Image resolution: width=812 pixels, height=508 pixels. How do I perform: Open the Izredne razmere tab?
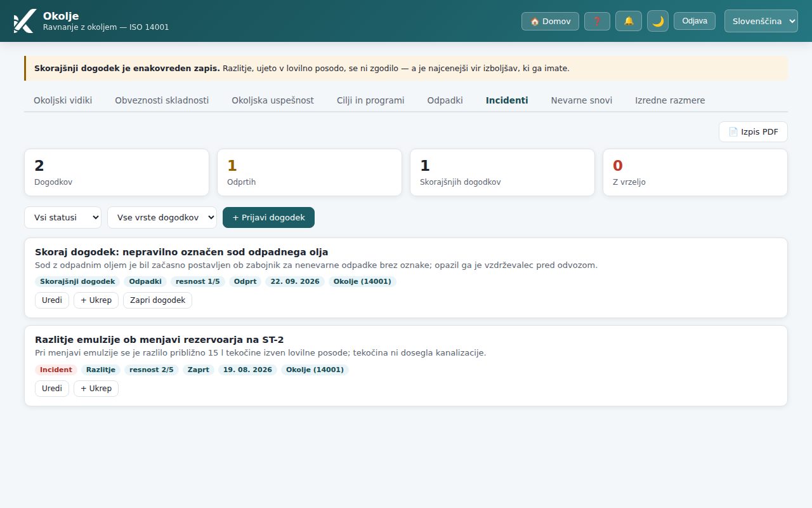(x=670, y=100)
